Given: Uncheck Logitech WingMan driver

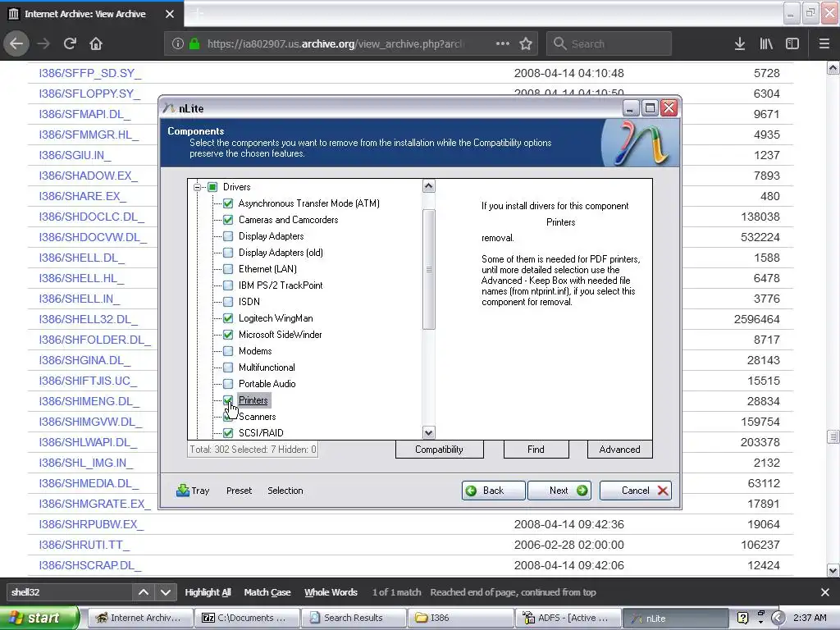Looking at the screenshot, I should 228,318.
